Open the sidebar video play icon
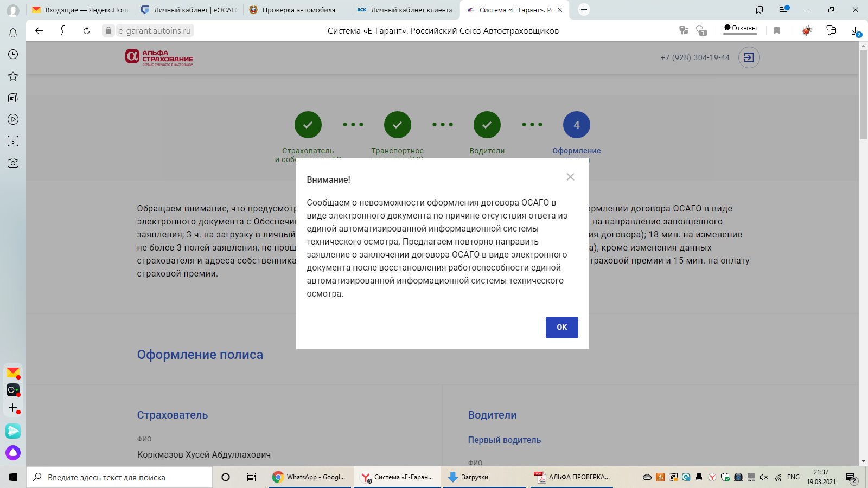The height and width of the screenshot is (488, 868). click(x=13, y=119)
